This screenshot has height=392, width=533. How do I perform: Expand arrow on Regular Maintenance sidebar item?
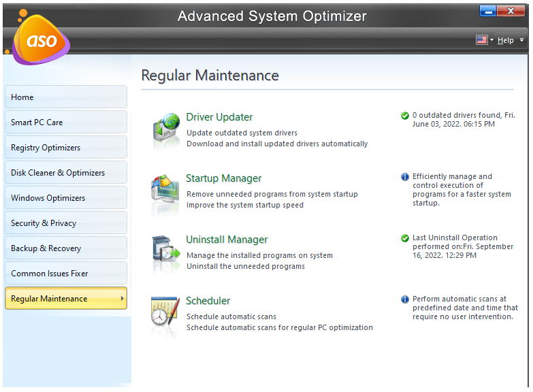click(122, 298)
